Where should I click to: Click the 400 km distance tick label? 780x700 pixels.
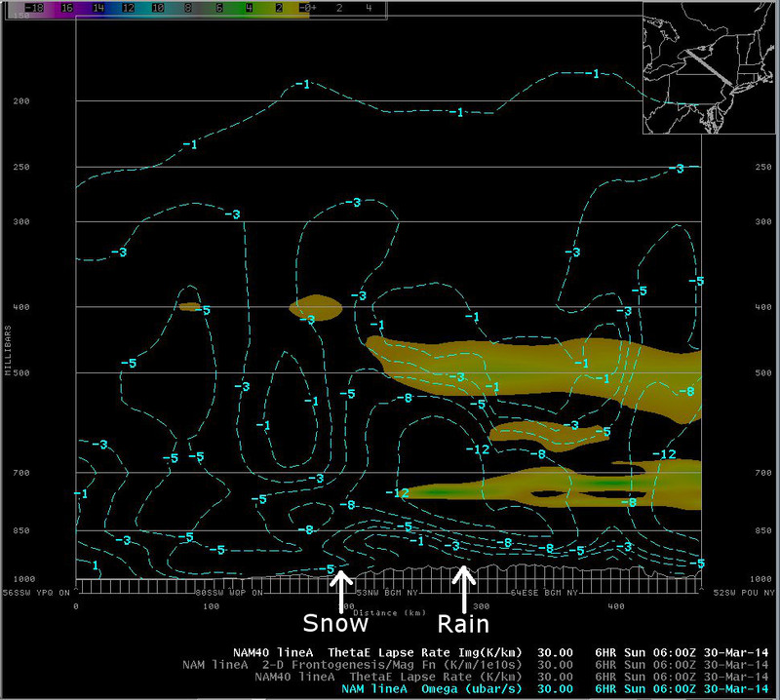616,606
